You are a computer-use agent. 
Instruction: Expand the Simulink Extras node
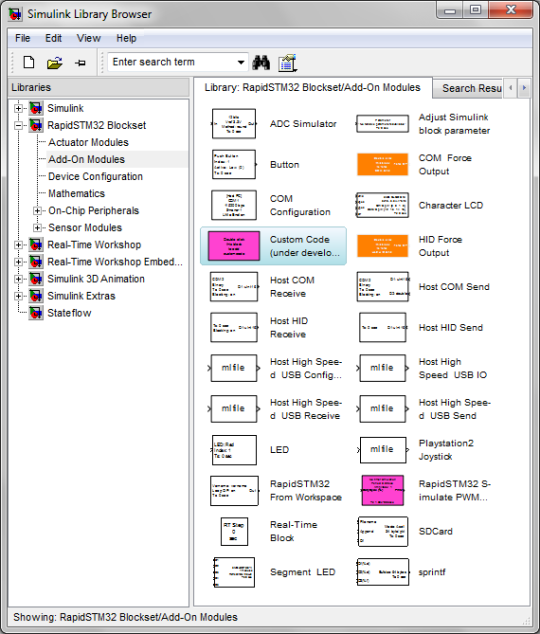click(18, 296)
